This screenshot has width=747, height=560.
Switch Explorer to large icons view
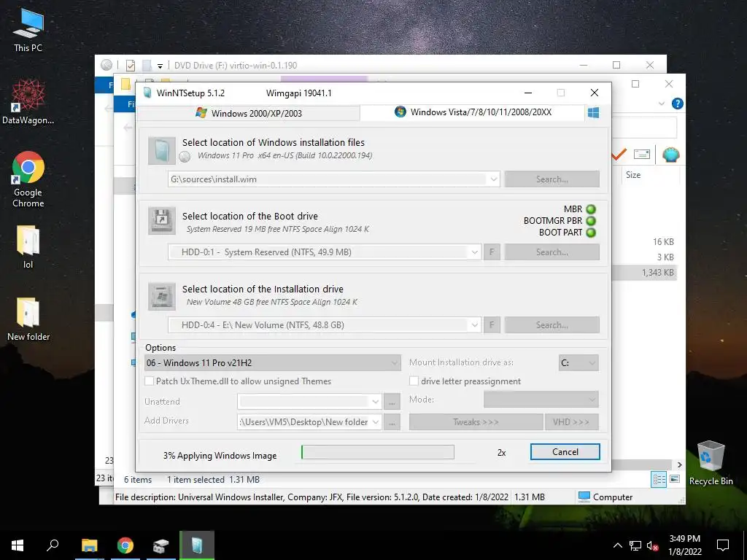[675, 479]
